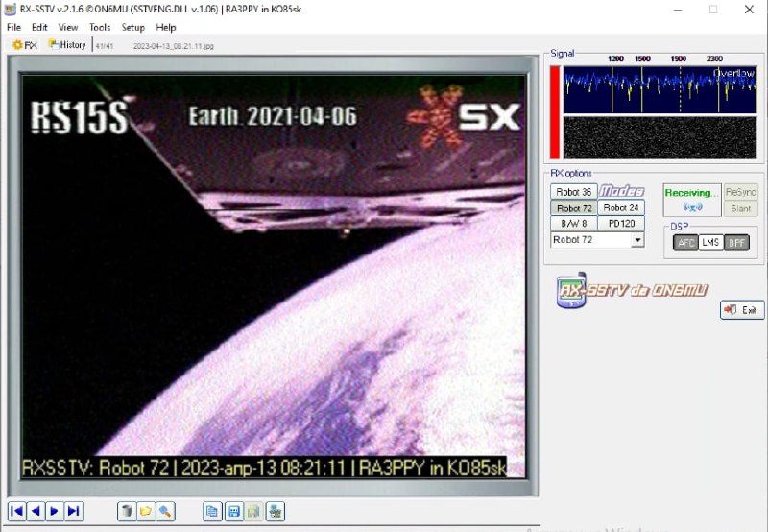This screenshot has width=768, height=532.
Task: Go to the previous received image
Action: click(36, 511)
